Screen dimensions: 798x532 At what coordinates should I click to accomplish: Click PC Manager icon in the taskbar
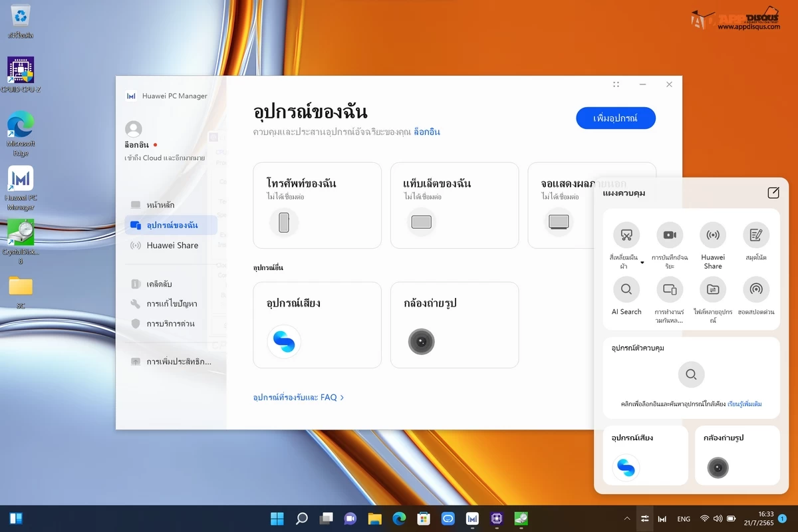coord(472,519)
